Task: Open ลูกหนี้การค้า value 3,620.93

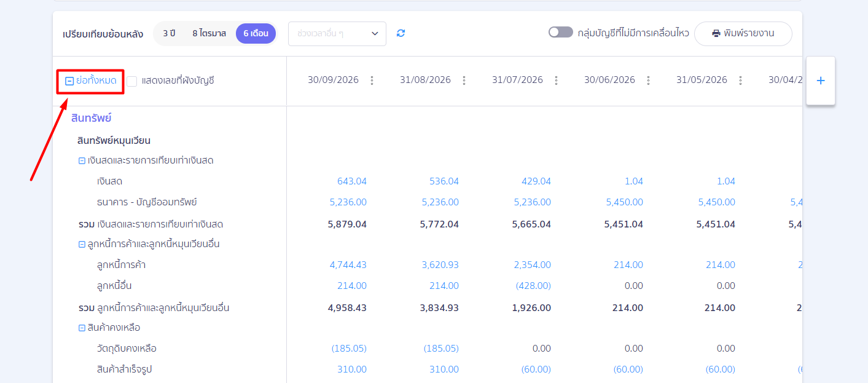Action: 440,265
